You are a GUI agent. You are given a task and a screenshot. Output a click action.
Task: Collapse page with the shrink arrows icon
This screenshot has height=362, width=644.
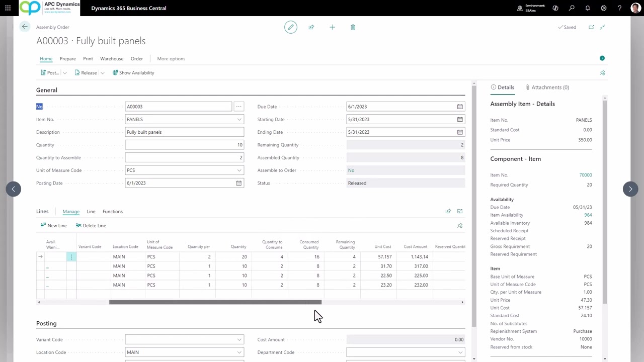(x=602, y=27)
